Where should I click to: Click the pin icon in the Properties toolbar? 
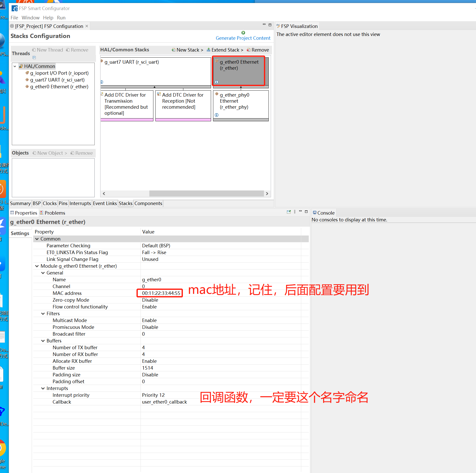point(289,212)
